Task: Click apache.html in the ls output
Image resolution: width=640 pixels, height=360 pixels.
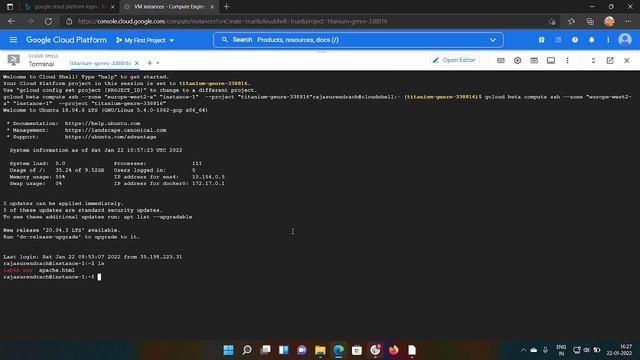Action: click(x=56, y=270)
